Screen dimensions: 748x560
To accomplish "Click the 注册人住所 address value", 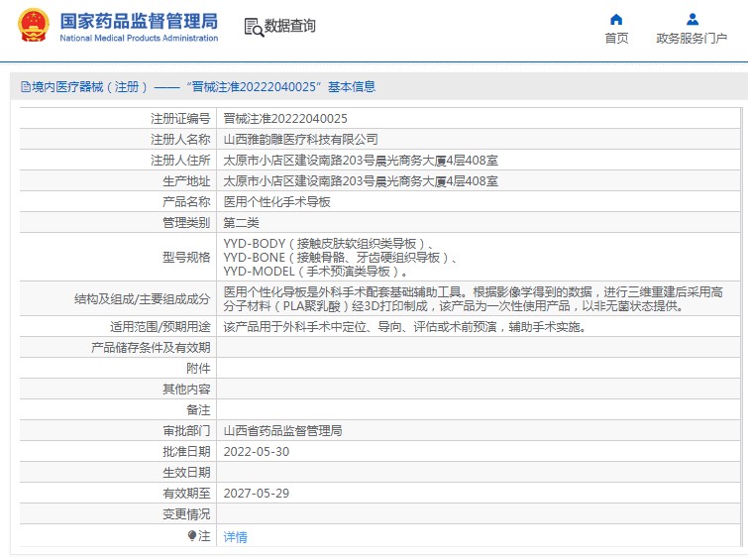I will pos(361,161).
